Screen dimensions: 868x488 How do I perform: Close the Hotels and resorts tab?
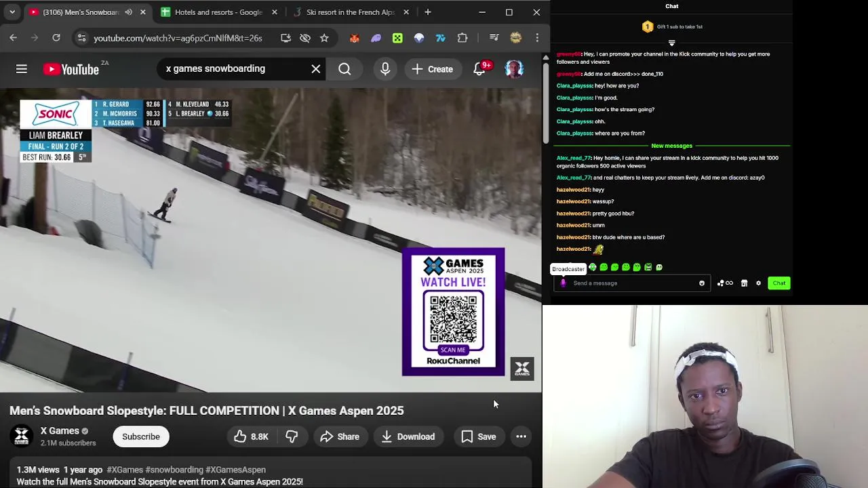[x=275, y=12]
